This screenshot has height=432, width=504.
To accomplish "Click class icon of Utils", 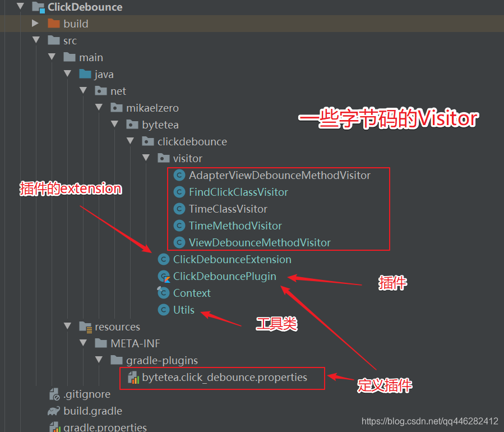I will 164,310.
